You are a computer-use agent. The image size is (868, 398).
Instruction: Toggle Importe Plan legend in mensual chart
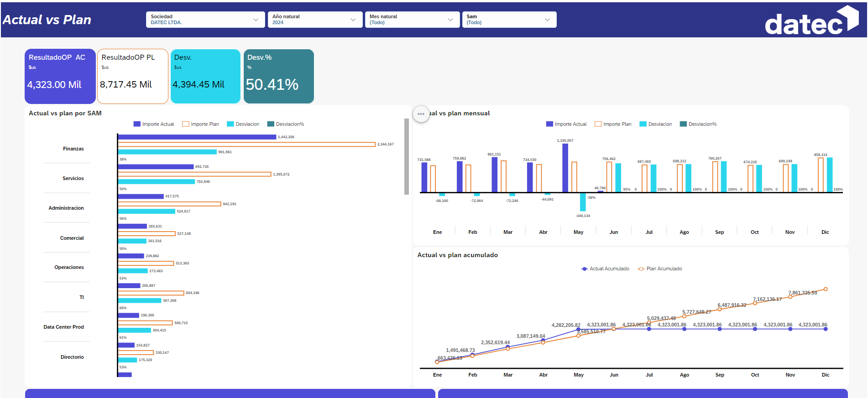pos(613,124)
